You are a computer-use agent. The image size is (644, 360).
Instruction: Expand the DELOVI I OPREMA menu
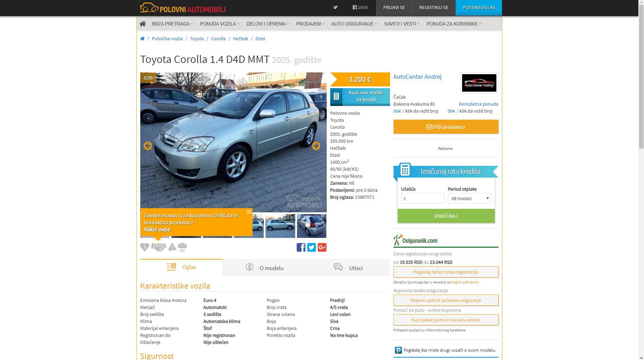coord(268,24)
